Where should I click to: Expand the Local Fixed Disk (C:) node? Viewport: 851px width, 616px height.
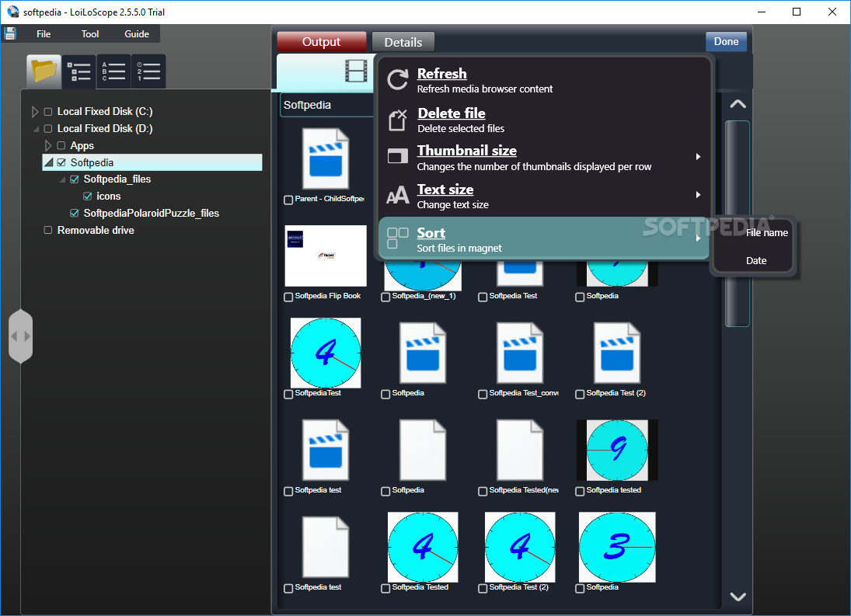pyautogui.click(x=35, y=112)
